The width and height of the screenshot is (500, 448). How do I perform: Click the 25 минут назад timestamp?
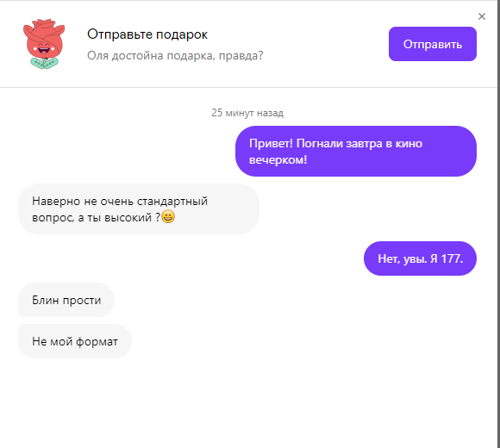click(247, 113)
